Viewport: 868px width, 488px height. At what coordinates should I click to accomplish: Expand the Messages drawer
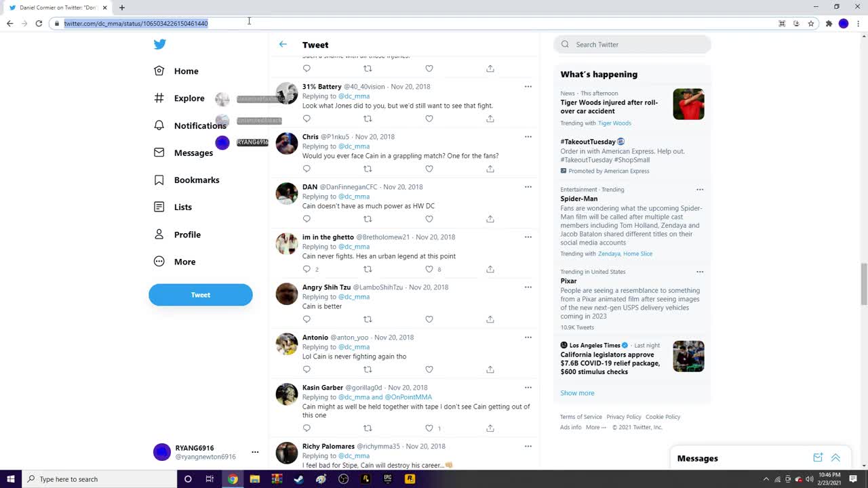pos(835,458)
